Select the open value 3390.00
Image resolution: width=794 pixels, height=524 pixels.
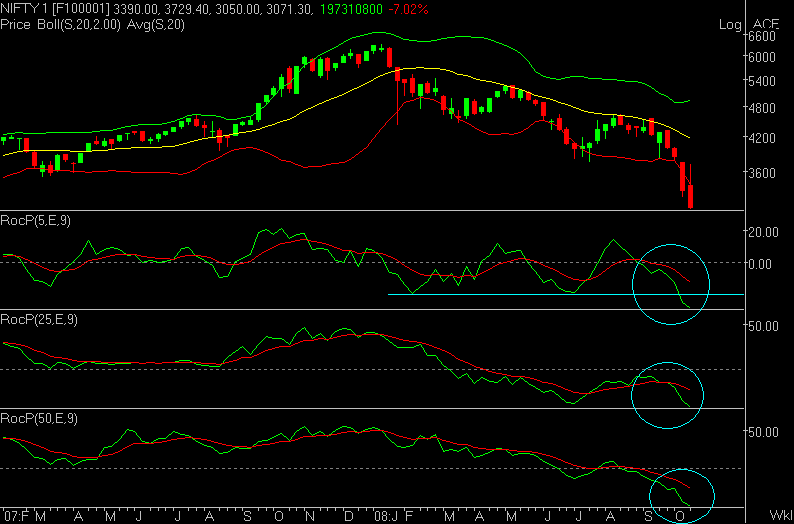click(x=136, y=9)
